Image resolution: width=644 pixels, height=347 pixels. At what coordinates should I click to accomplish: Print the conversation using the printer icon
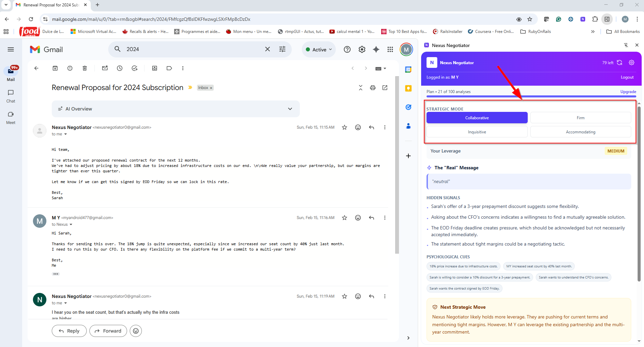pos(372,88)
